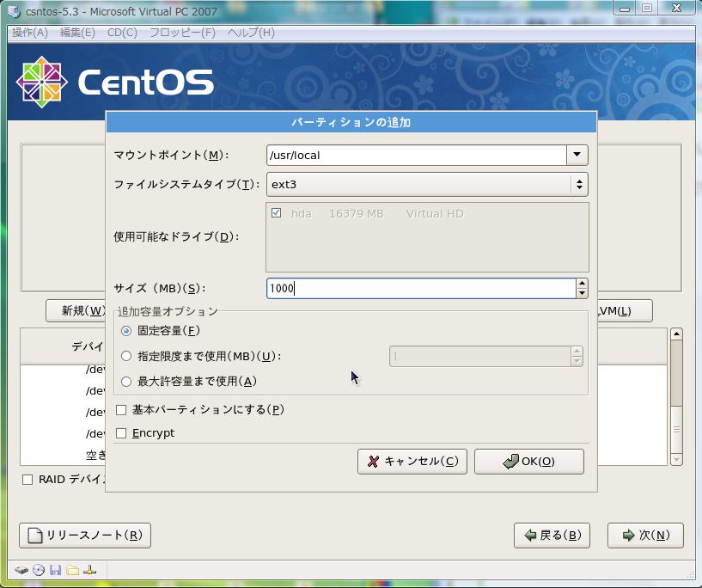The image size is (702, 588).
Task: Tick the Encrypt checkbox
Action: click(x=121, y=433)
